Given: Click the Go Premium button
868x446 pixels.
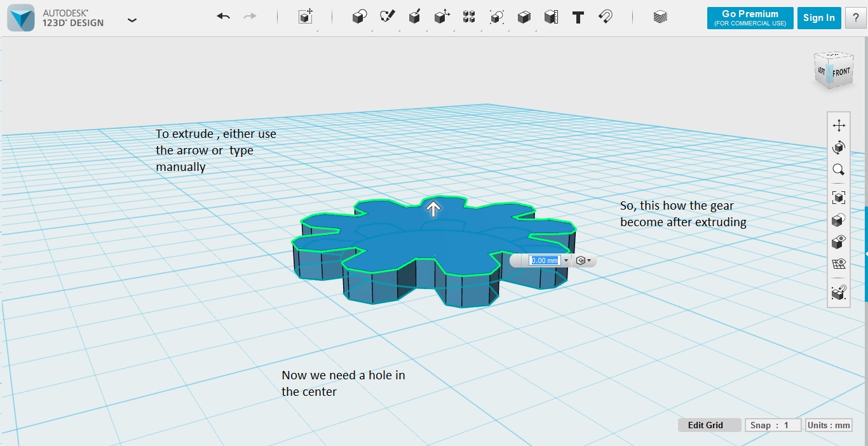Looking at the screenshot, I should tap(750, 18).
